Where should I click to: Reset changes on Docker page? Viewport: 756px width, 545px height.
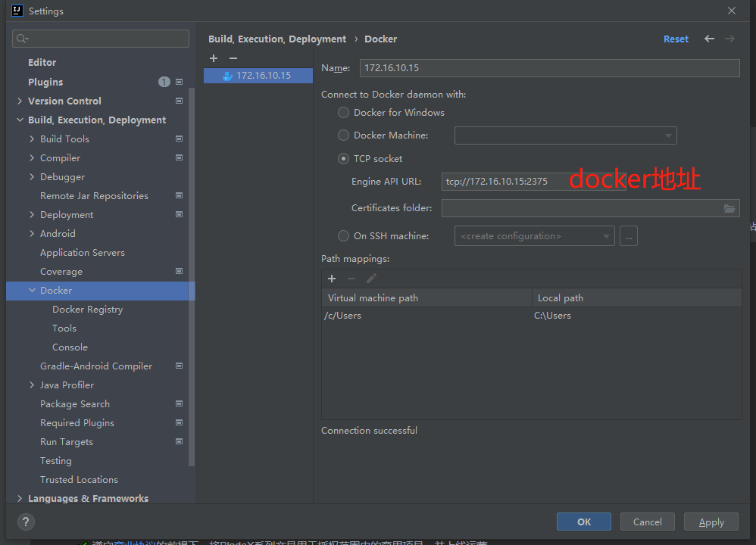pyautogui.click(x=676, y=39)
